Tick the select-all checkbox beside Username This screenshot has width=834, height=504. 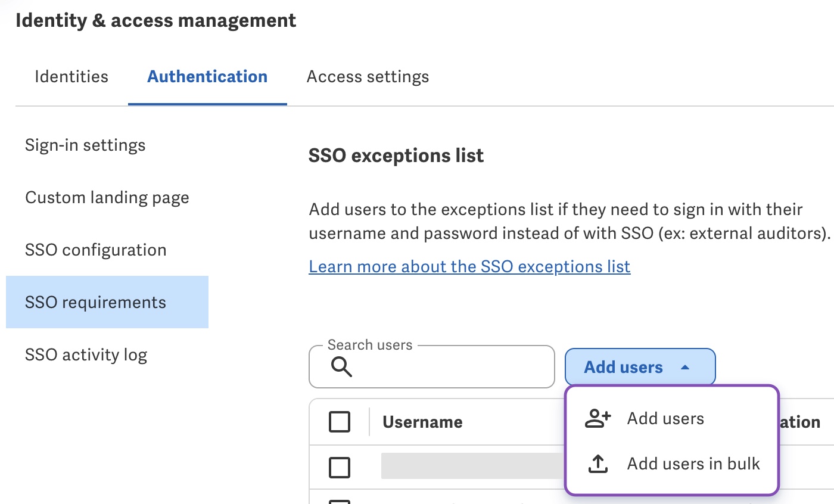340,422
